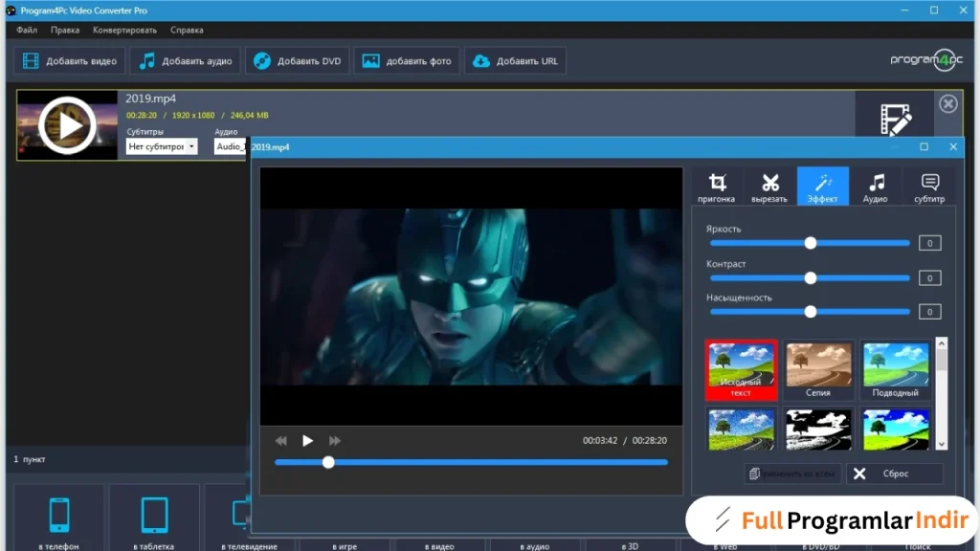Image resolution: width=980 pixels, height=551 pixels.
Task: Choose the в телефон output profile
Action: 58,519
